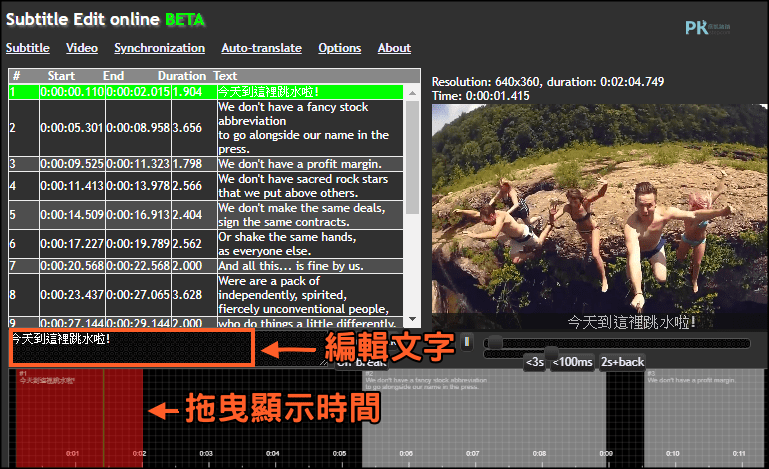Select the red #1 subtitle block on the waveform
Screen dimensions: 769x469
pyautogui.click(x=79, y=417)
